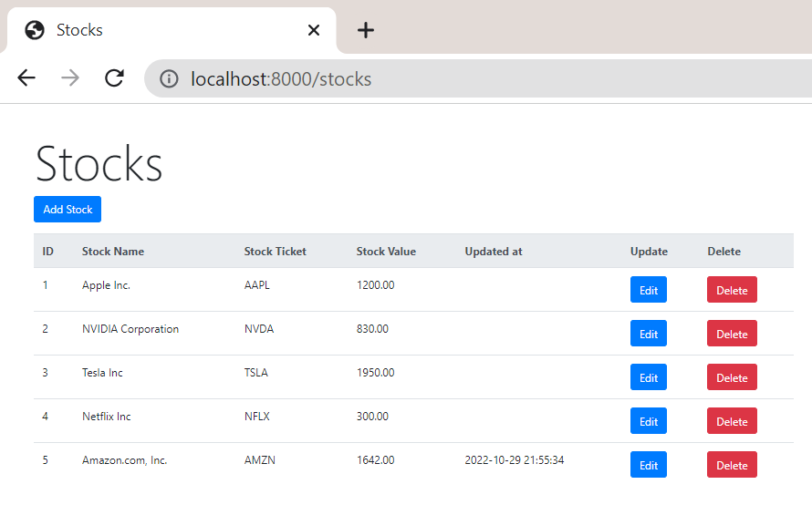Viewport: 812px width, 505px height.
Task: Select the Apple Inc. name cell
Action: pos(106,285)
